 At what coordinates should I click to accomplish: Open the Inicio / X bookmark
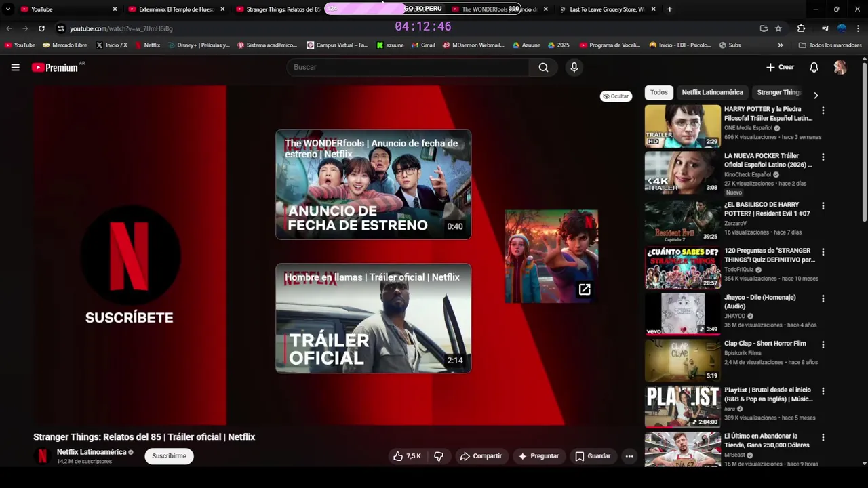pos(111,45)
